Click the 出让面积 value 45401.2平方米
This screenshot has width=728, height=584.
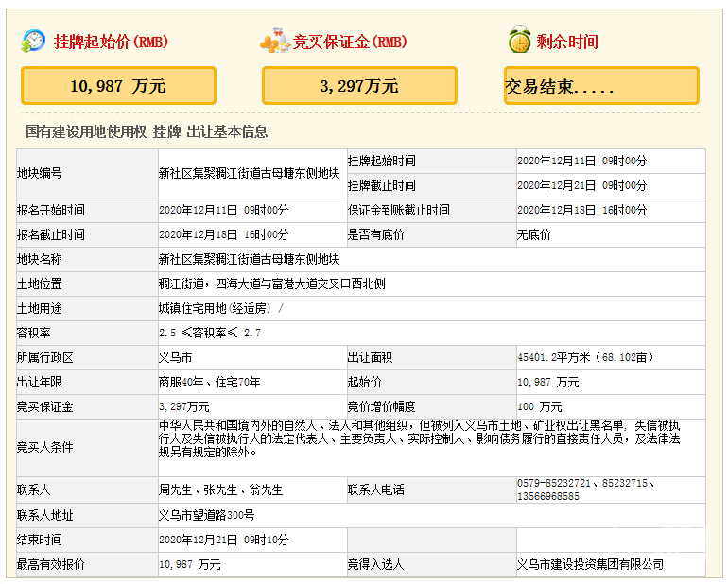click(x=585, y=357)
